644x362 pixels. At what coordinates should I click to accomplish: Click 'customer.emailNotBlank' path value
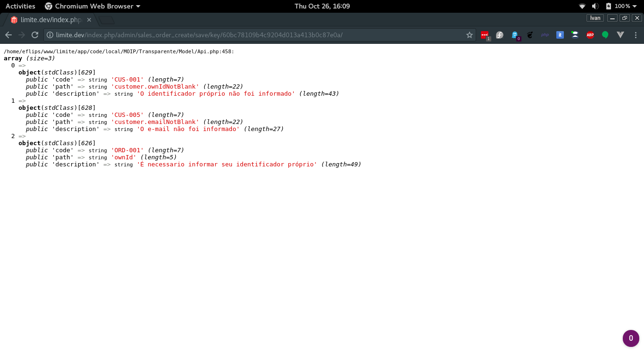click(x=155, y=122)
